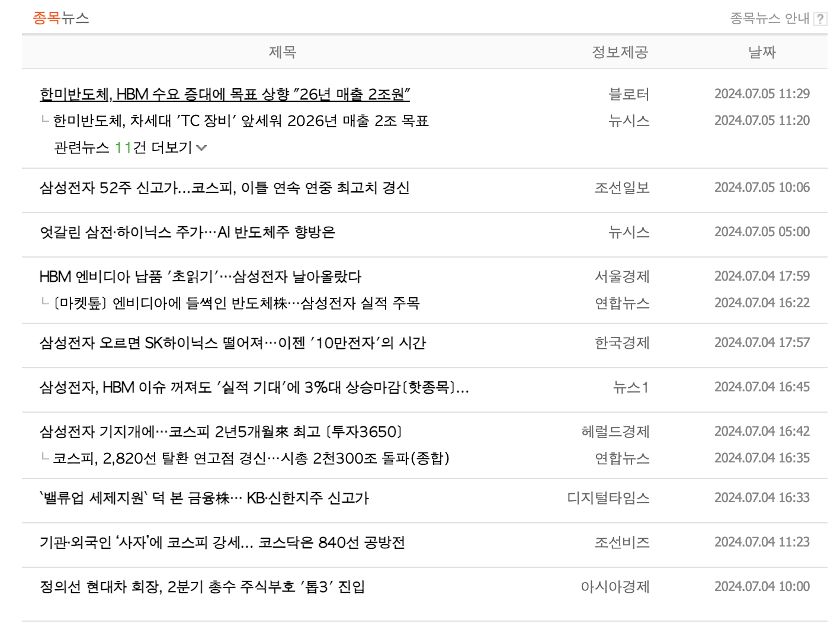840x630 pixels.
Task: Select the 정보제공 column header
Action: pyautogui.click(x=618, y=52)
